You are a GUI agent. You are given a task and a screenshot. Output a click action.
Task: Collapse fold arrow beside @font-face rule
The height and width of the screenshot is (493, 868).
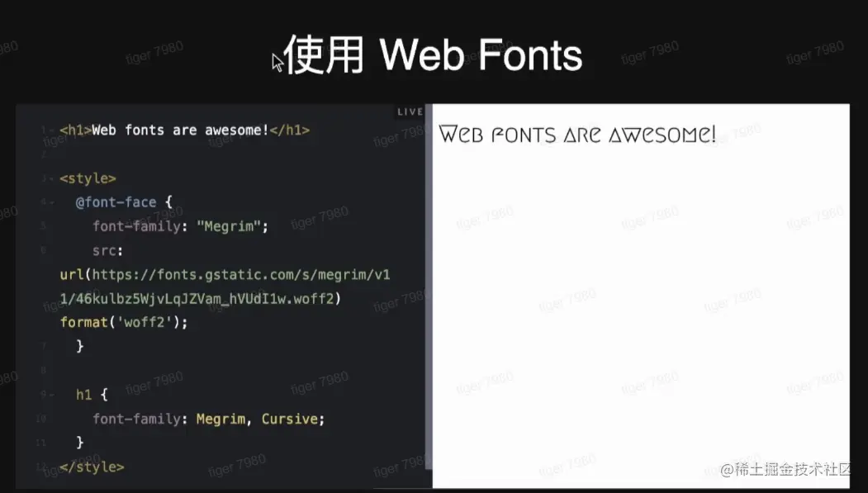[52, 203]
